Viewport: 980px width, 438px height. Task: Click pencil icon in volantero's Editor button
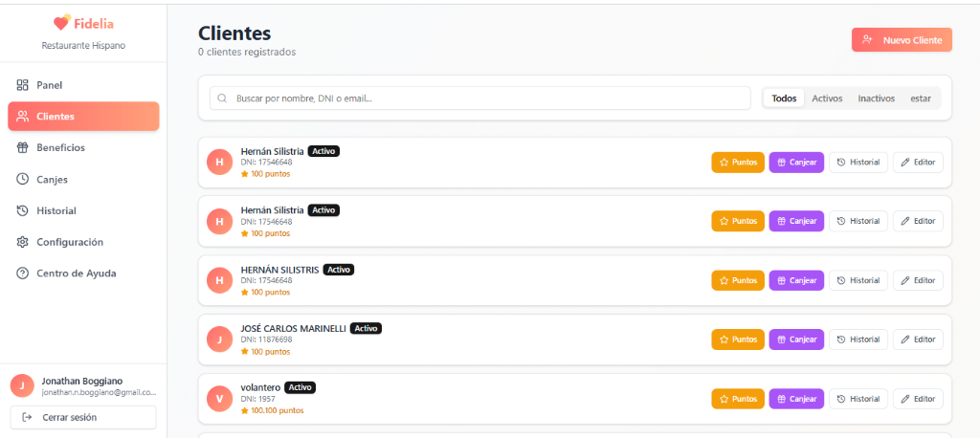pos(905,399)
